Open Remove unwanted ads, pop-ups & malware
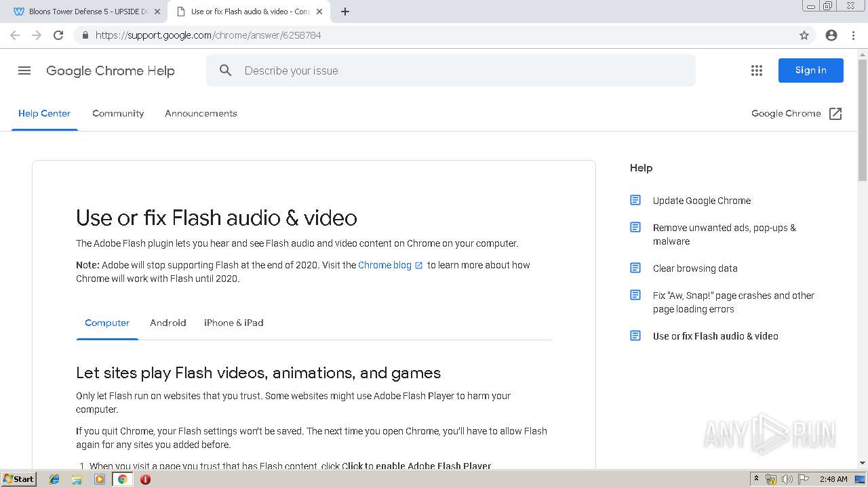 coord(724,235)
